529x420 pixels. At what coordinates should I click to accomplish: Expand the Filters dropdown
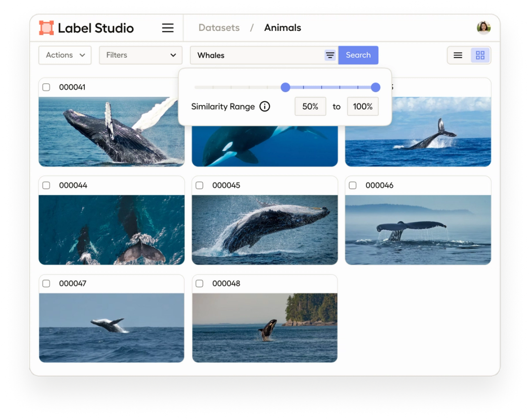pos(141,55)
